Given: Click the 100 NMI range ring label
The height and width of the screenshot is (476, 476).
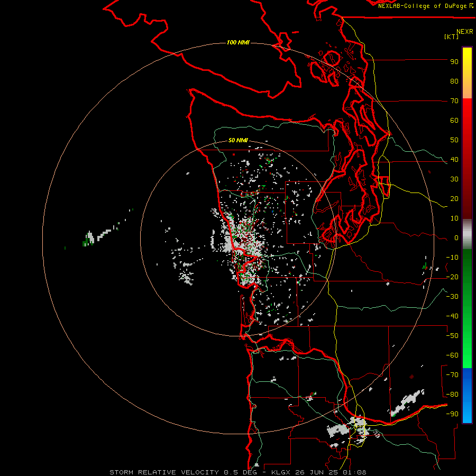Looking at the screenshot, I should point(238,42).
